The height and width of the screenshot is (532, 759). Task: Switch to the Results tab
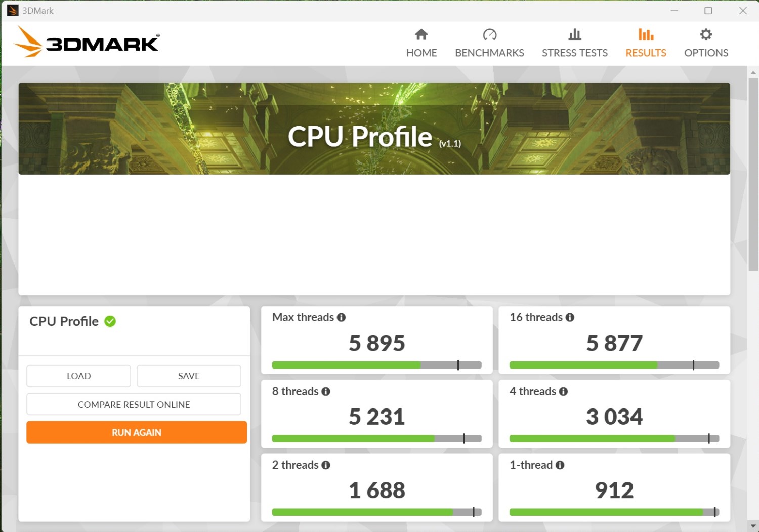click(646, 53)
